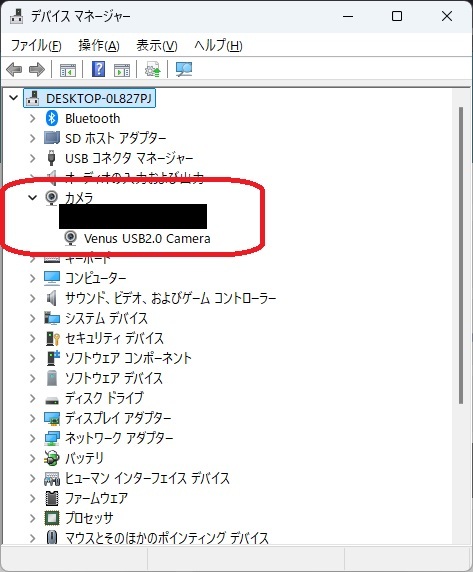Select ヒューマン インターフェイス デバイス label
This screenshot has height=572, width=473.
pyautogui.click(x=147, y=478)
